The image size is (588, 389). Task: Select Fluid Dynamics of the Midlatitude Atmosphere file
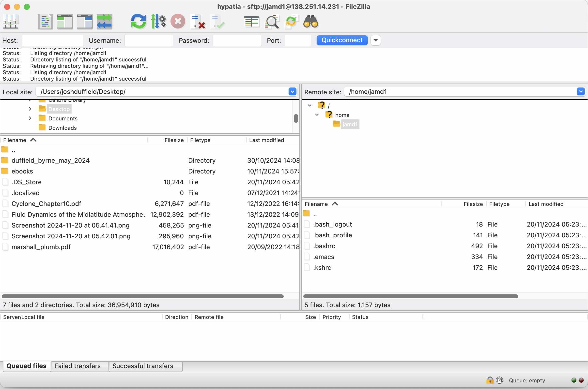(150, 214)
